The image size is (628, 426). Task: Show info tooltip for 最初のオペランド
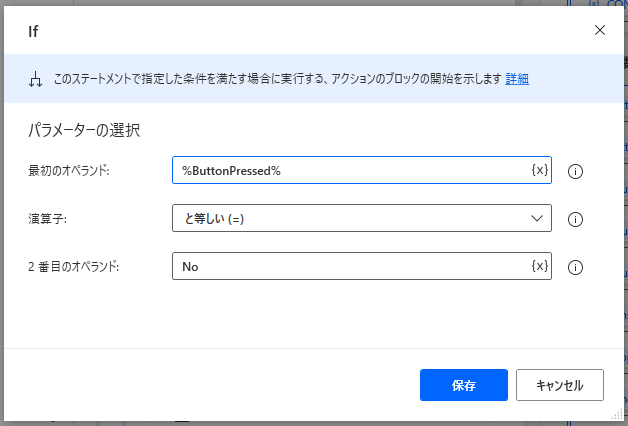575,171
